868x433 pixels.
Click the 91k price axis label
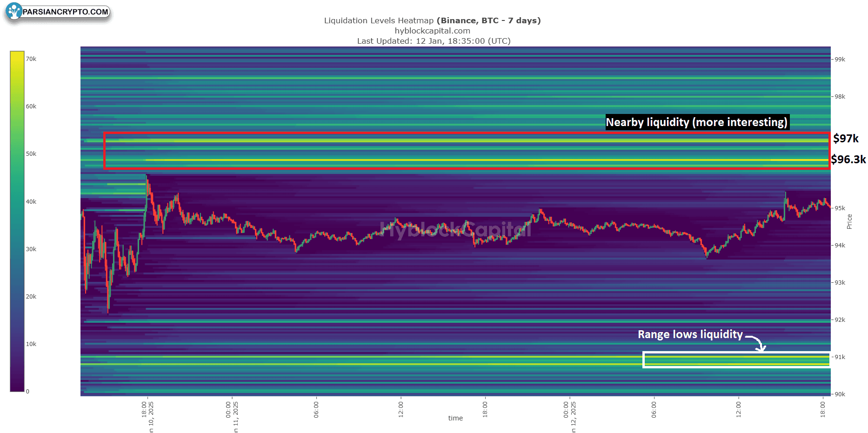[x=840, y=357]
